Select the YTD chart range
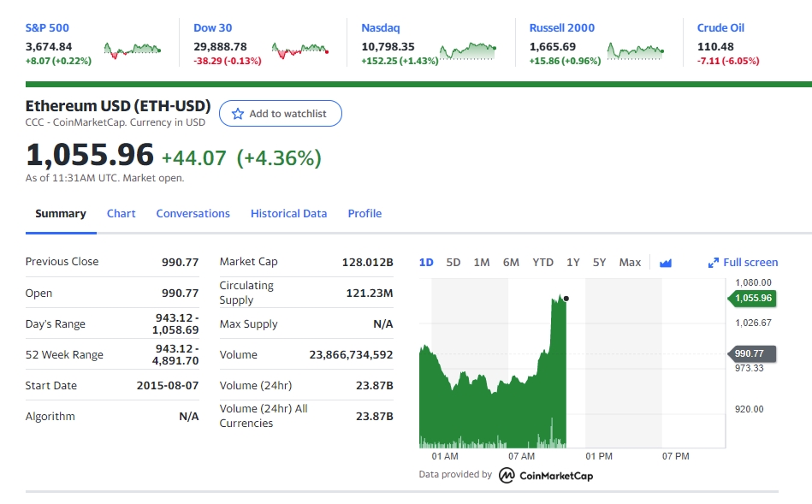Viewport: 812px width, 504px height. coord(542,263)
